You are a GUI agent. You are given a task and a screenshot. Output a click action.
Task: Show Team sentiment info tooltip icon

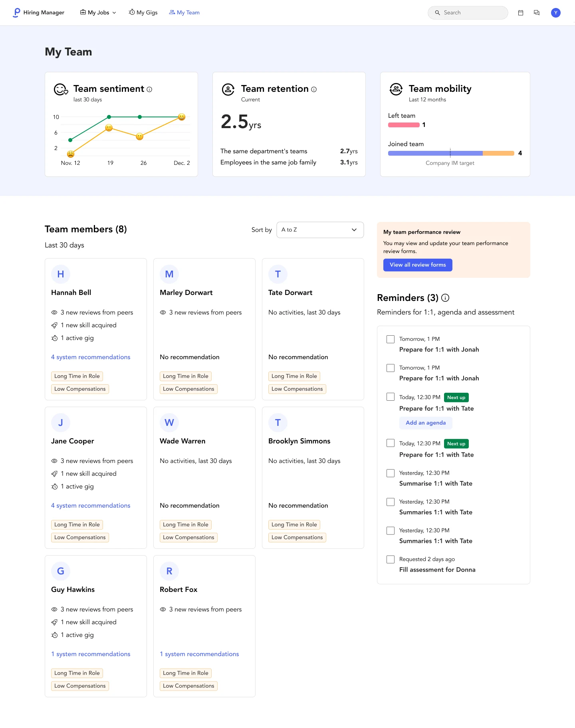[x=149, y=89]
